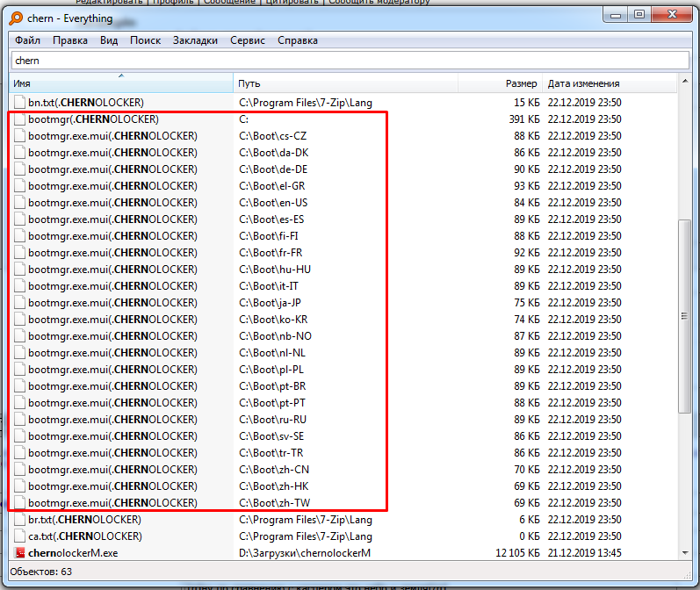Click file icon in the C:\Boot\ja-JP row
Image resolution: width=700 pixels, height=590 pixels.
coord(19,303)
